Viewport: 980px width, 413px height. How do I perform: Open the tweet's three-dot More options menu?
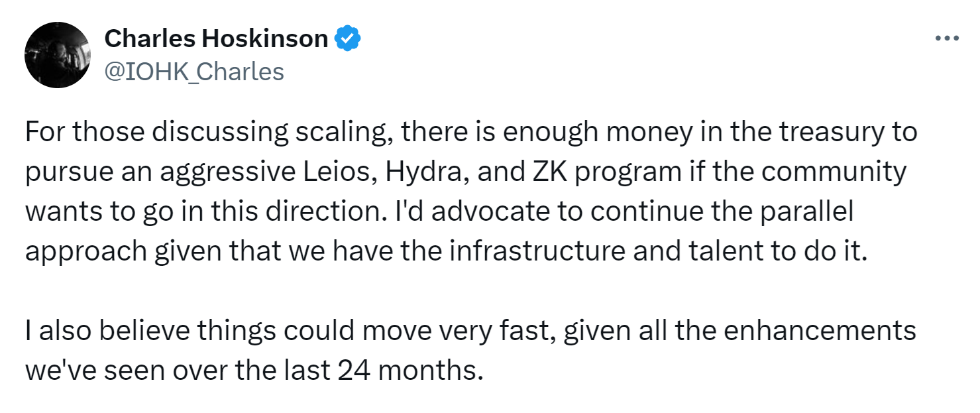[x=947, y=39]
